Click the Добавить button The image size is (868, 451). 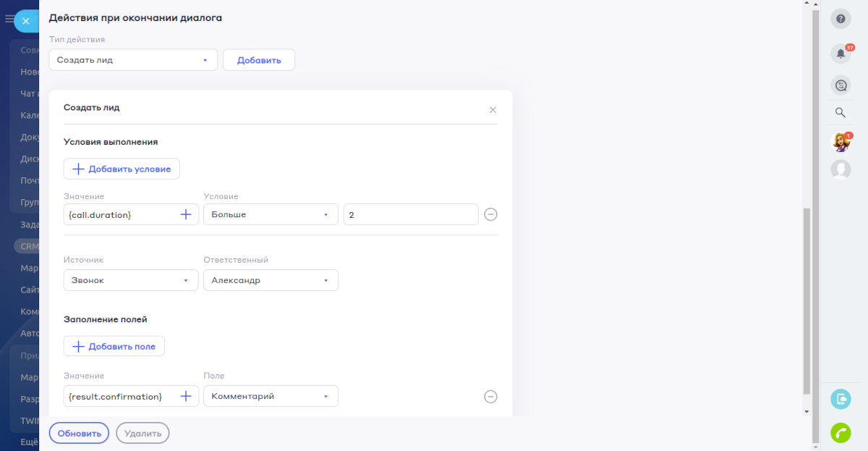click(x=258, y=60)
